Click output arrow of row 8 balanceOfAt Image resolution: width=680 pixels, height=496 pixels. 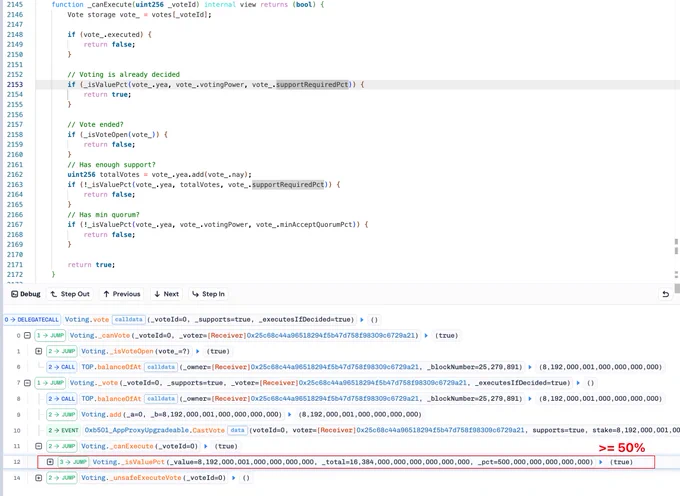[530, 398]
